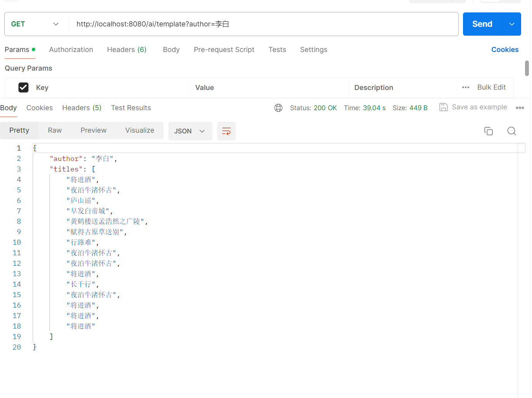Click the blue Send button
The image size is (532, 398).
pyautogui.click(x=482, y=24)
